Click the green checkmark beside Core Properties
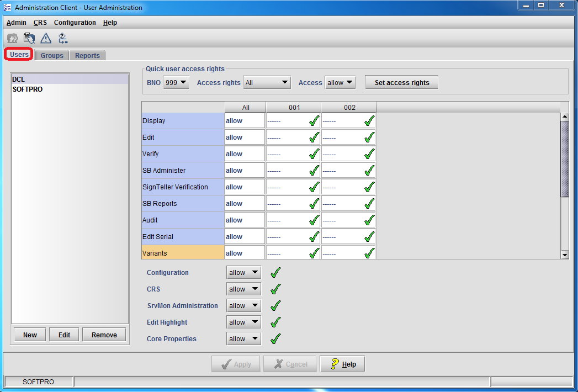The width and height of the screenshot is (578, 392). [x=275, y=338]
